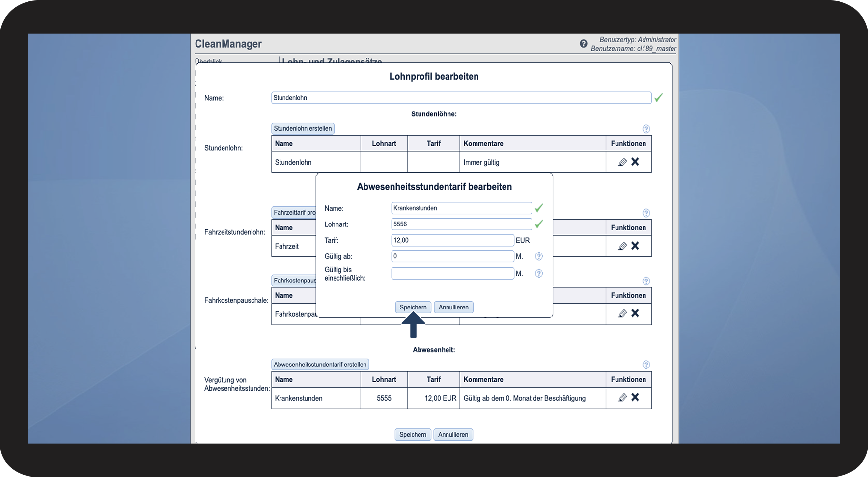Image resolution: width=868 pixels, height=477 pixels.
Task: Show help for Gültig bis einschließlich field
Action: coord(539,274)
